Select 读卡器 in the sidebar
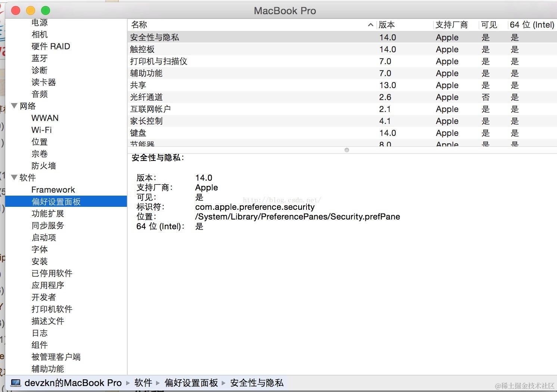Screen dimensions: 557x392 [x=44, y=82]
